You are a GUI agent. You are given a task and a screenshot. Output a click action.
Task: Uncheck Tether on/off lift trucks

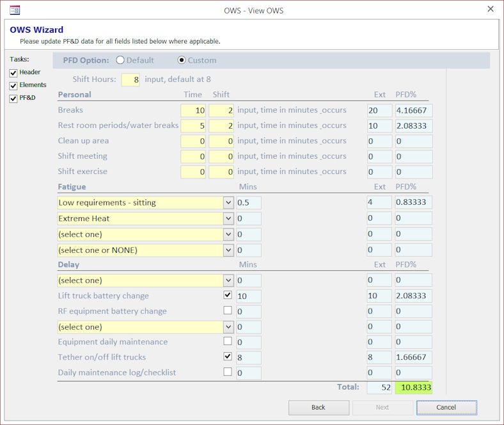[228, 356]
